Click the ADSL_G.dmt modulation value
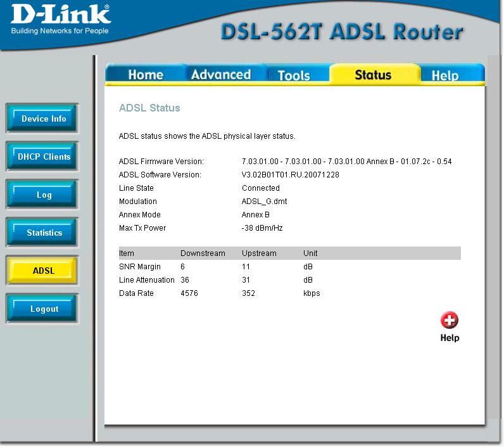Viewport: 504px width, 448px height. click(264, 202)
